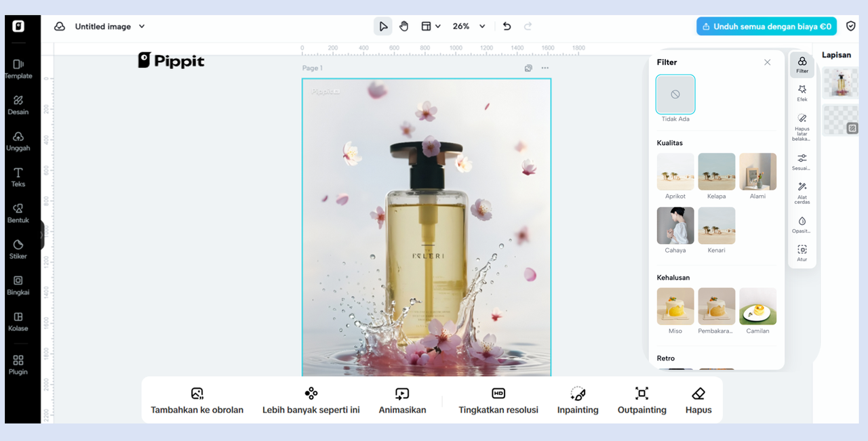Open the Template tab in sidebar
Screen dimensions: 868x441
(x=18, y=68)
